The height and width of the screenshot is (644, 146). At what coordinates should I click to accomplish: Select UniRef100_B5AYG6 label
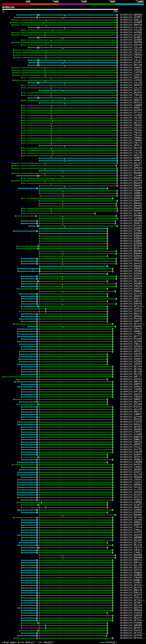(131, 304)
